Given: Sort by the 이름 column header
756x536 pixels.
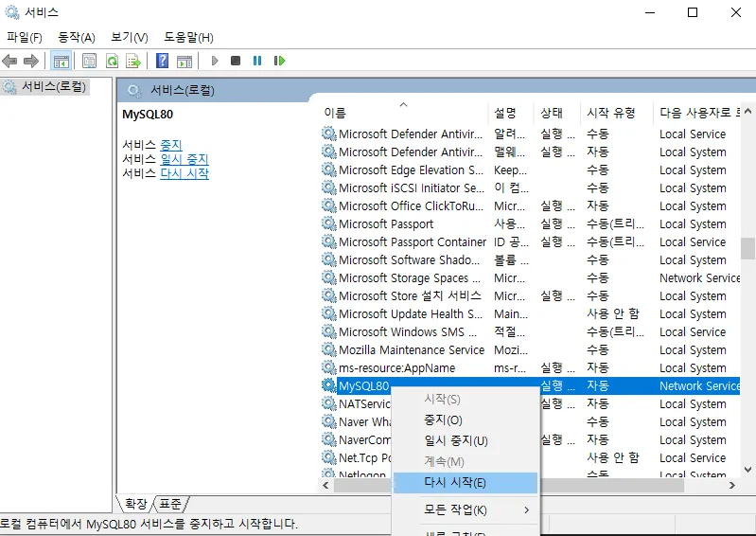Looking at the screenshot, I should [x=404, y=113].
